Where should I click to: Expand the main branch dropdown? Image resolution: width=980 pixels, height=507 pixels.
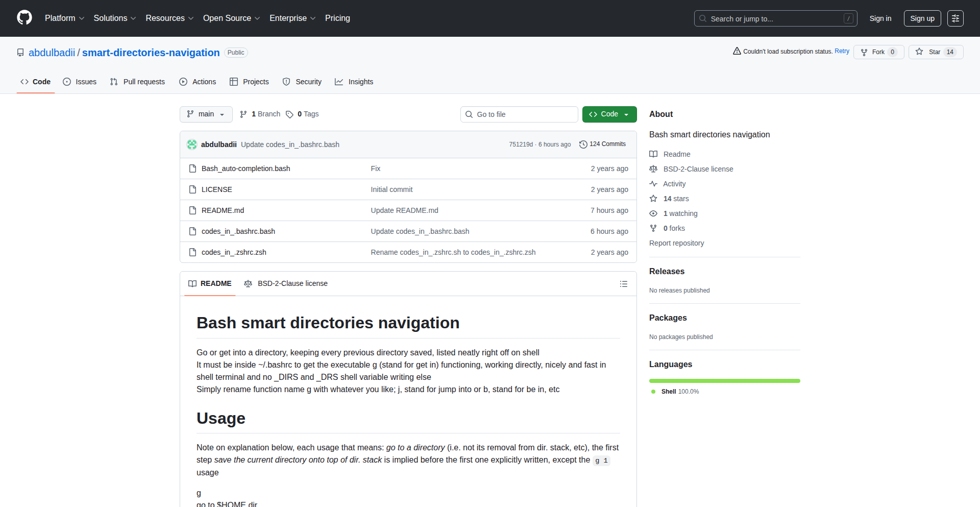pos(206,114)
